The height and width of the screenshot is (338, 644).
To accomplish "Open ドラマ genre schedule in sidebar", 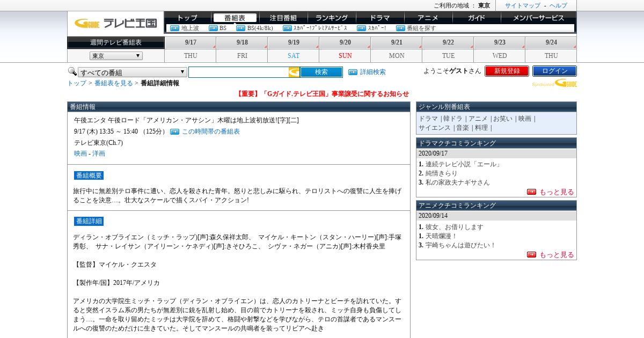I will click(x=428, y=119).
